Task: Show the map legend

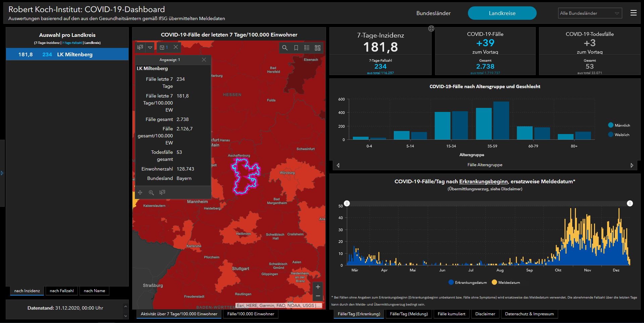Action: (307, 48)
